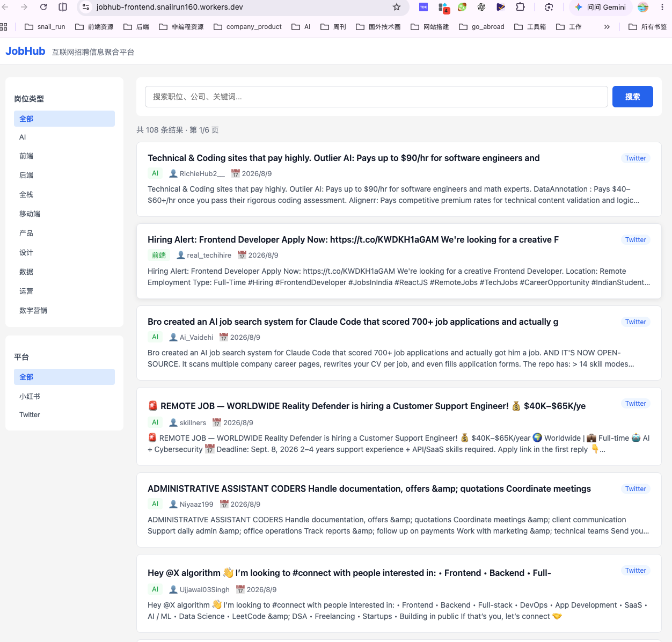Expand hidden bookmarks with the chevron
The height and width of the screenshot is (642, 672).
pyautogui.click(x=607, y=26)
